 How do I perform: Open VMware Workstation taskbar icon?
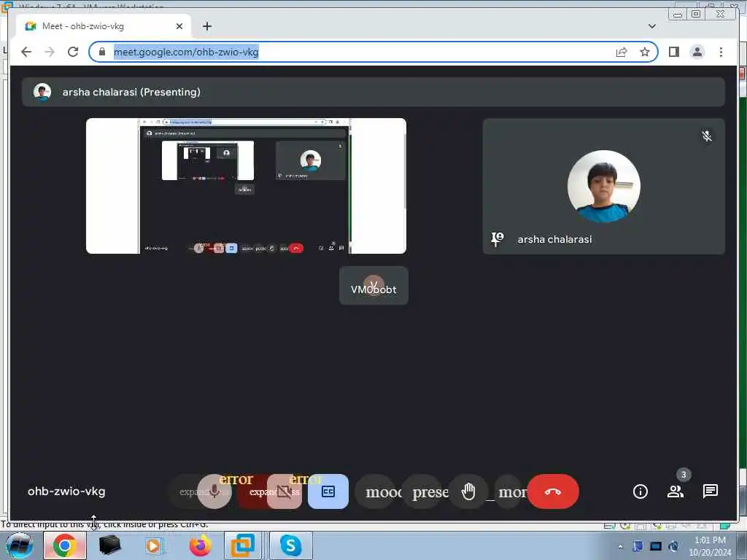tap(242, 545)
